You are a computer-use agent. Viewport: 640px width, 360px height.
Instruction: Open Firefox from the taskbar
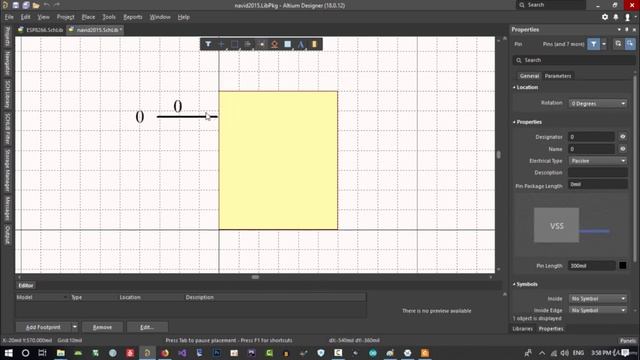pos(165,353)
